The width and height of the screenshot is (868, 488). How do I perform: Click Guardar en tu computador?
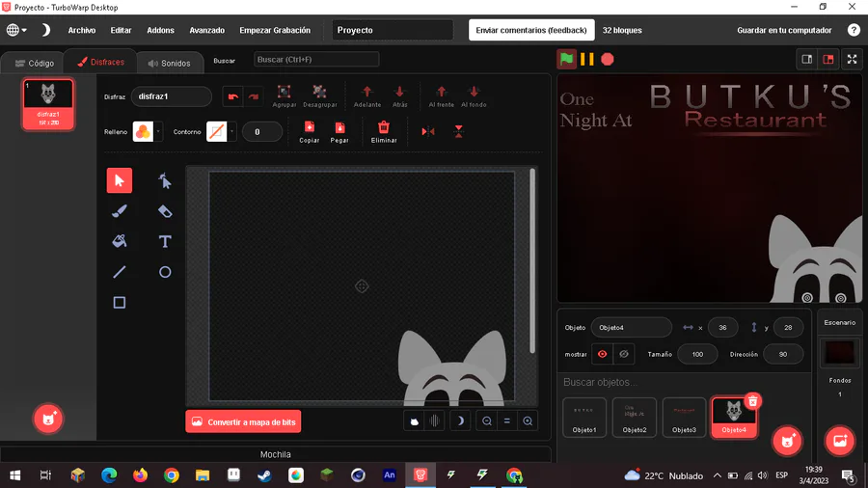coord(784,31)
